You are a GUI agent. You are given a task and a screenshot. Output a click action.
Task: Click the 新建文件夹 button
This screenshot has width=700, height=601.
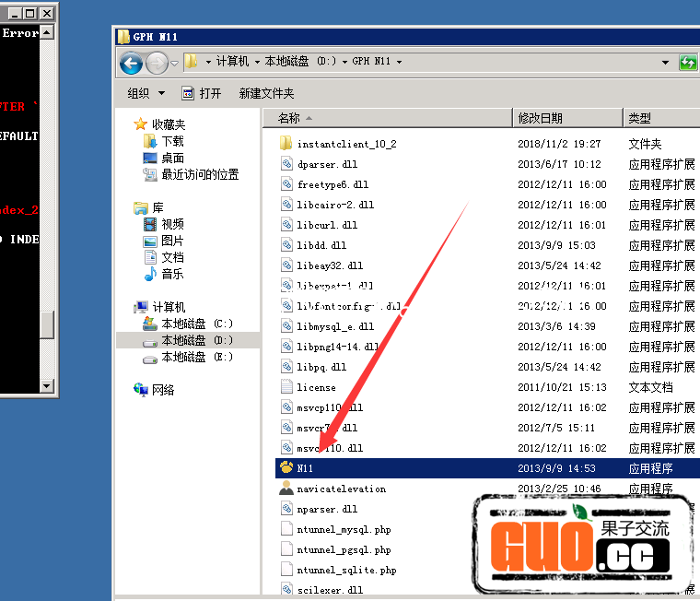266,93
